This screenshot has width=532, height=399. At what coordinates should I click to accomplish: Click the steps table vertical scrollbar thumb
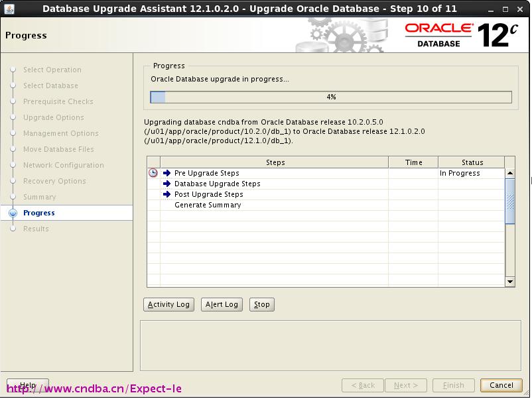(510, 201)
